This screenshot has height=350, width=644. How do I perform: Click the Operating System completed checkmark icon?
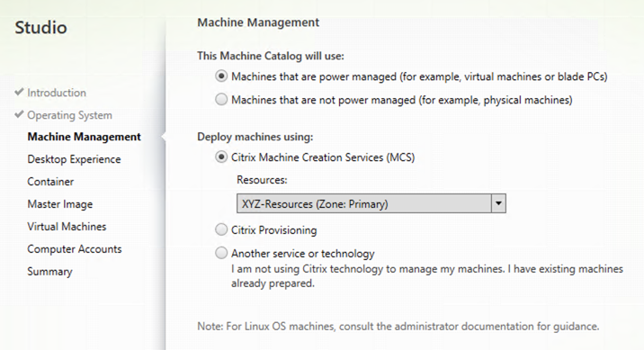pyautogui.click(x=19, y=114)
